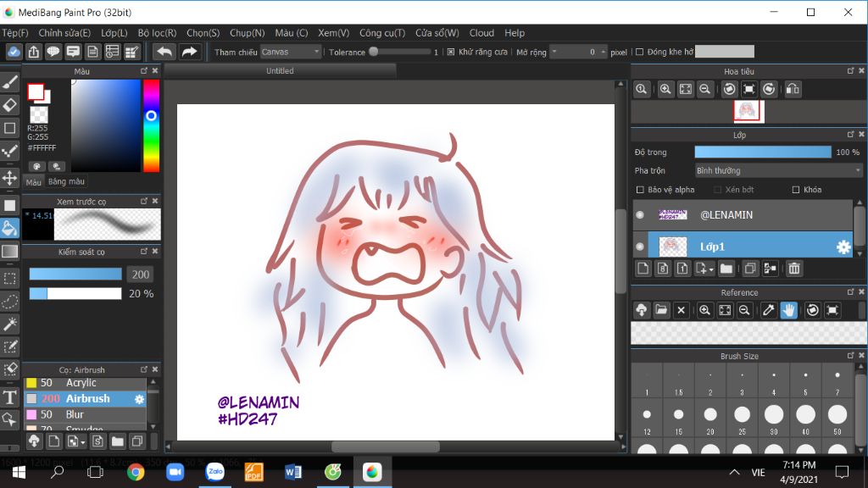
Task: Select the hand tool in Reference panel
Action: pyautogui.click(x=788, y=310)
